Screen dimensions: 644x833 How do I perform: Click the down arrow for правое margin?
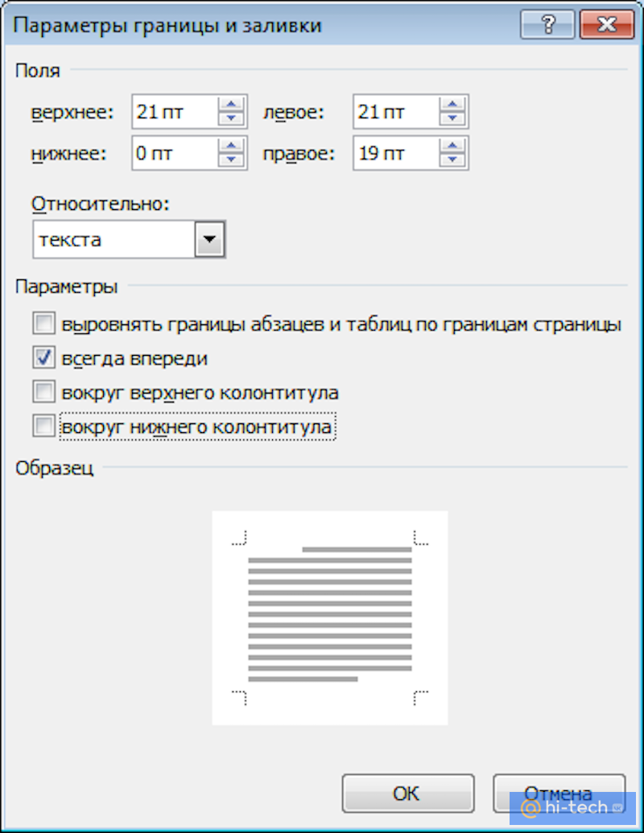[454, 161]
